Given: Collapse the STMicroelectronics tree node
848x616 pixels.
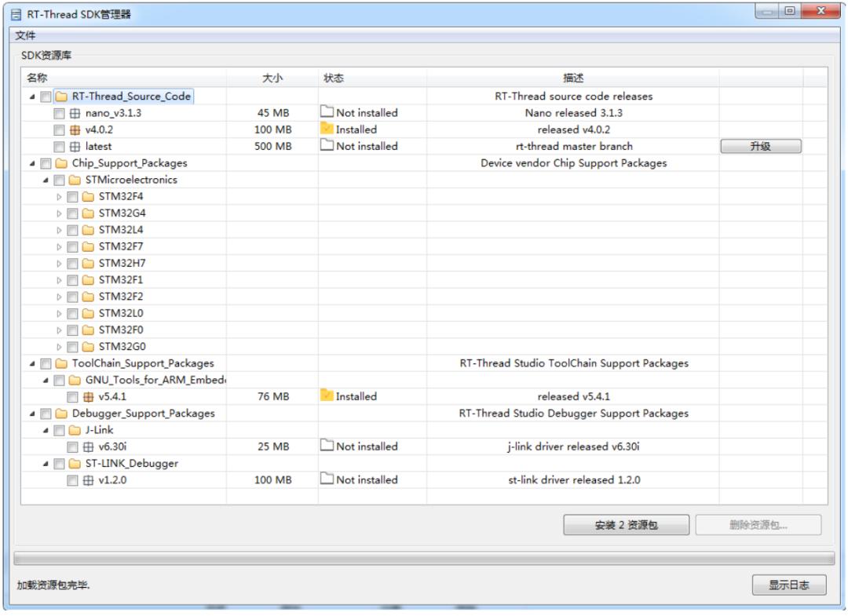Looking at the screenshot, I should tap(46, 180).
